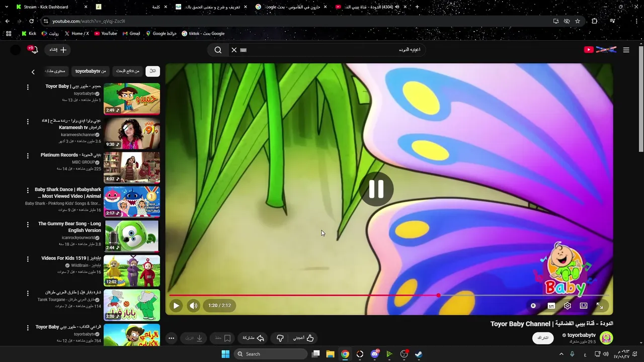
Task: Save video with the bookmark button
Action: 223,338
